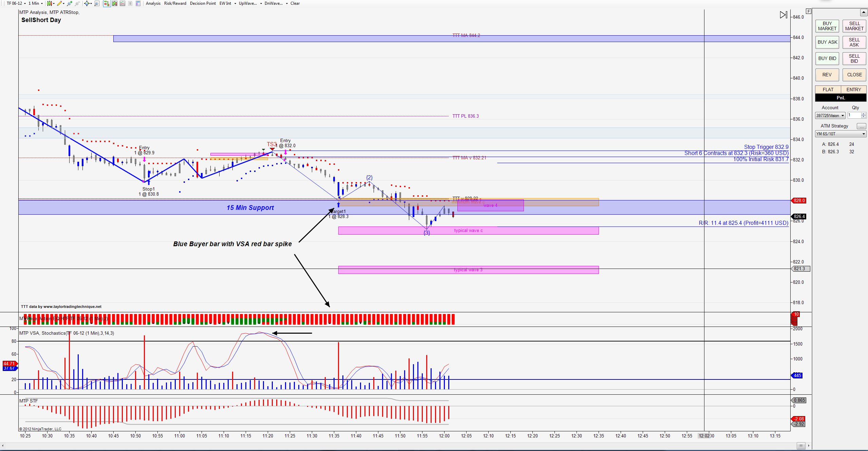The height and width of the screenshot is (451, 868).
Task: Expand the drawing tools dropdown arrow
Action: [x=64, y=3]
